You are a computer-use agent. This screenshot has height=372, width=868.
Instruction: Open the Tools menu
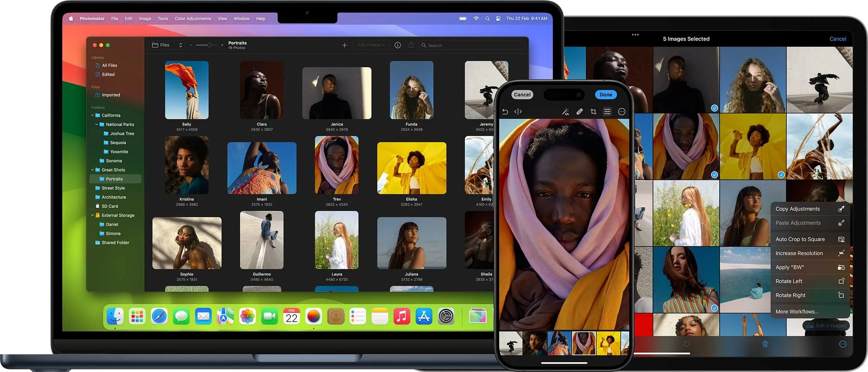coord(163,18)
